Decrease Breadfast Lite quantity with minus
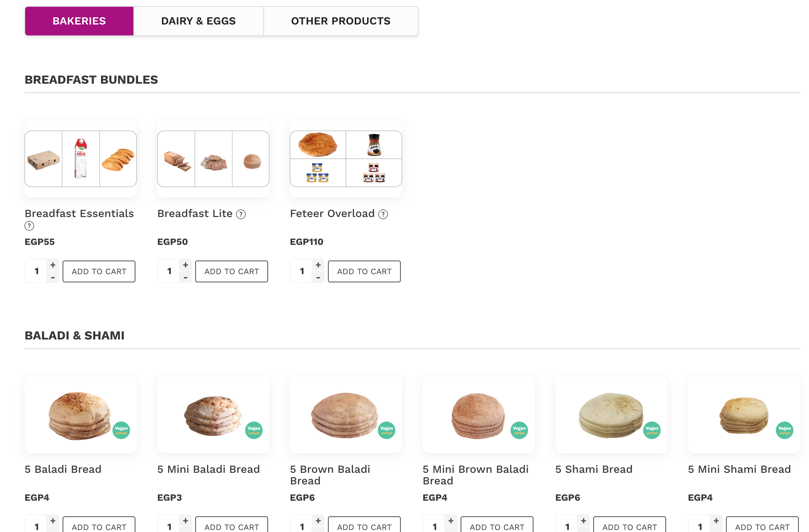 tap(185, 278)
